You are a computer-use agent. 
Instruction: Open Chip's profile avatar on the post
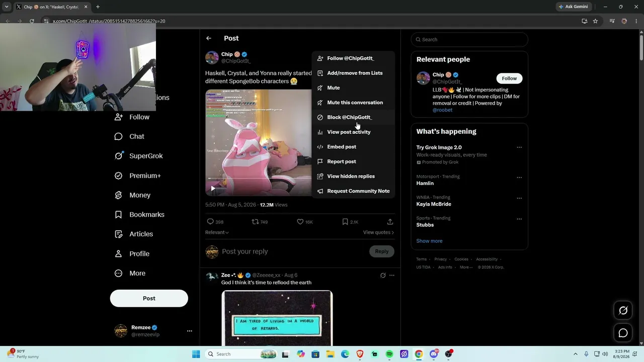pos(212,57)
